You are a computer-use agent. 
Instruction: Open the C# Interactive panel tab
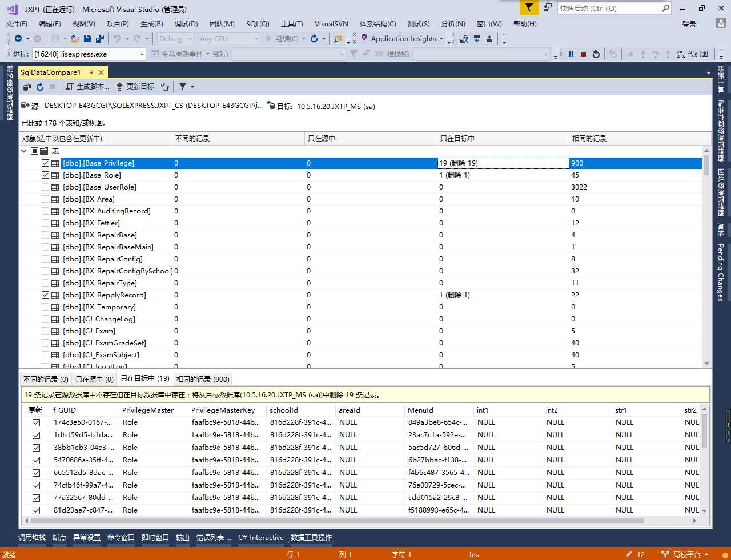pyautogui.click(x=261, y=538)
